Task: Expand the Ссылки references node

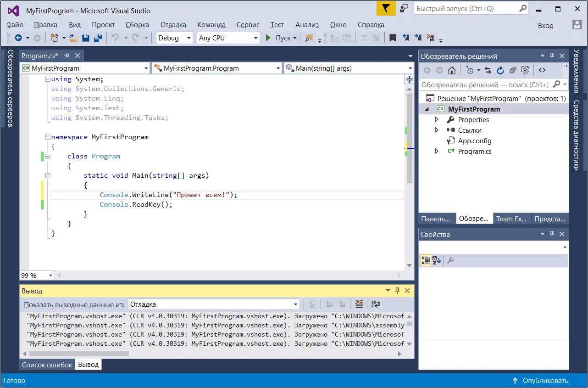Action: (x=437, y=130)
